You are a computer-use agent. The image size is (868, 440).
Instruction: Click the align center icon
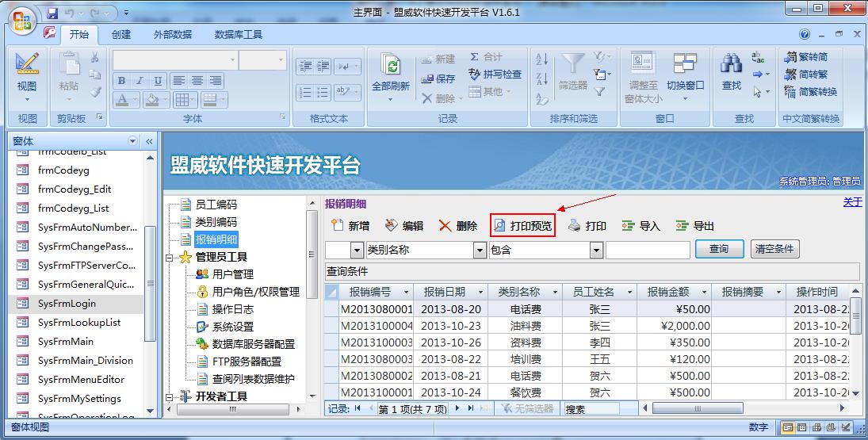tap(197, 81)
